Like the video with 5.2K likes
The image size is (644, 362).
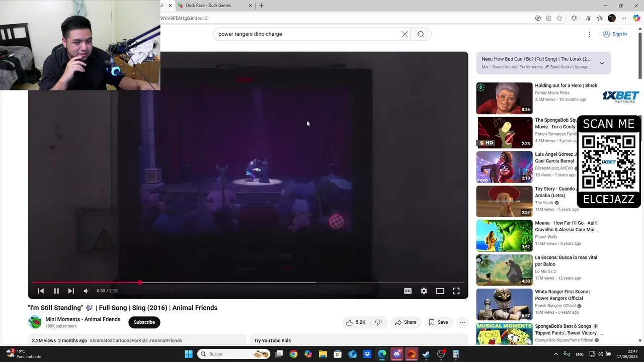[356, 322]
